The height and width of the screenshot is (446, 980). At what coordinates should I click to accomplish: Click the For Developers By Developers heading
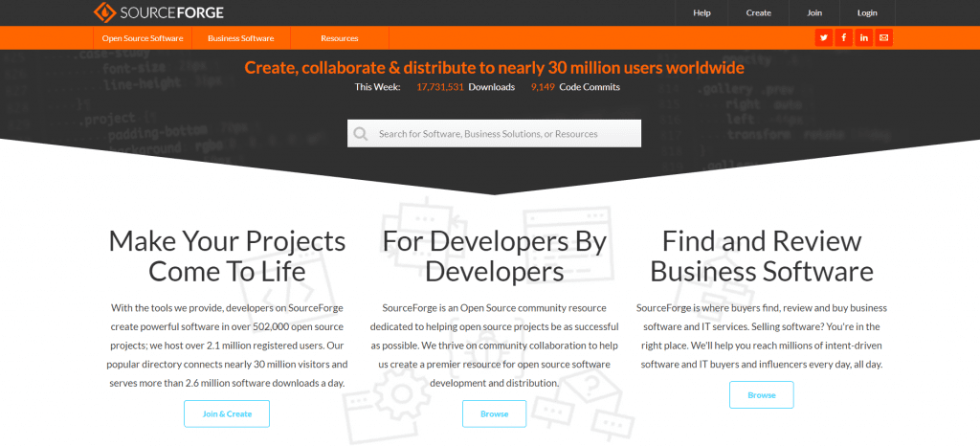tap(495, 256)
